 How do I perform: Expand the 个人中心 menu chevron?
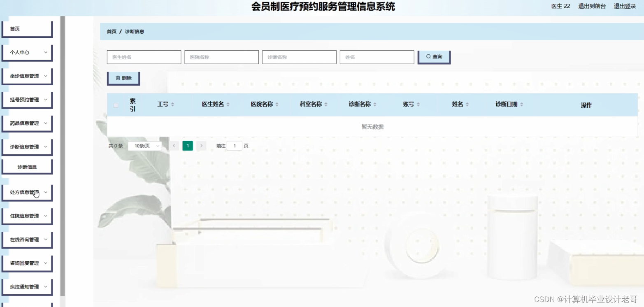click(46, 53)
